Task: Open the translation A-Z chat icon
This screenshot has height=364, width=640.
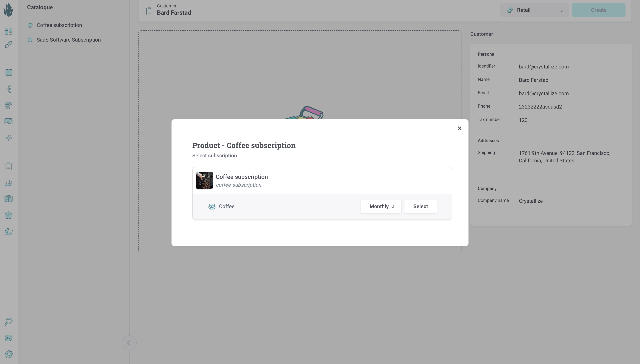Action: 9,338
